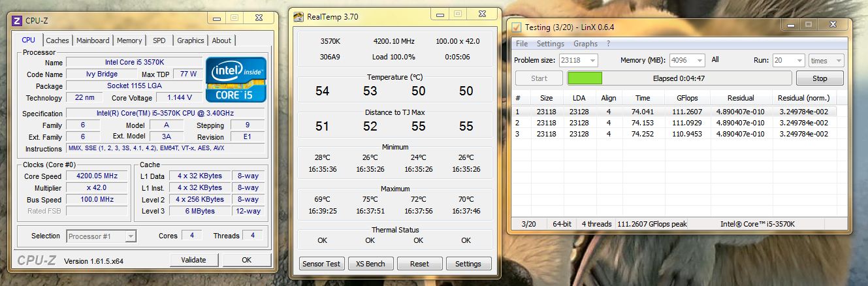Open the times unit dropdown

[x=826, y=60]
